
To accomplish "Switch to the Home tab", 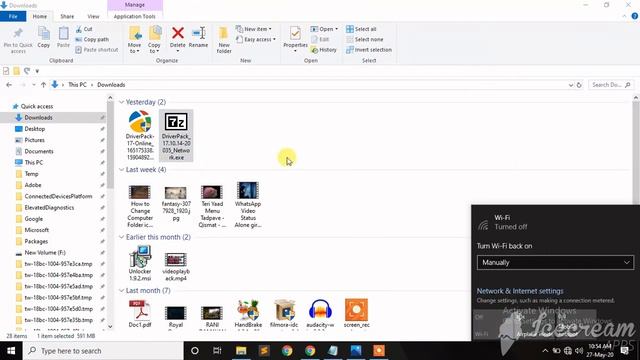I will coord(40,16).
